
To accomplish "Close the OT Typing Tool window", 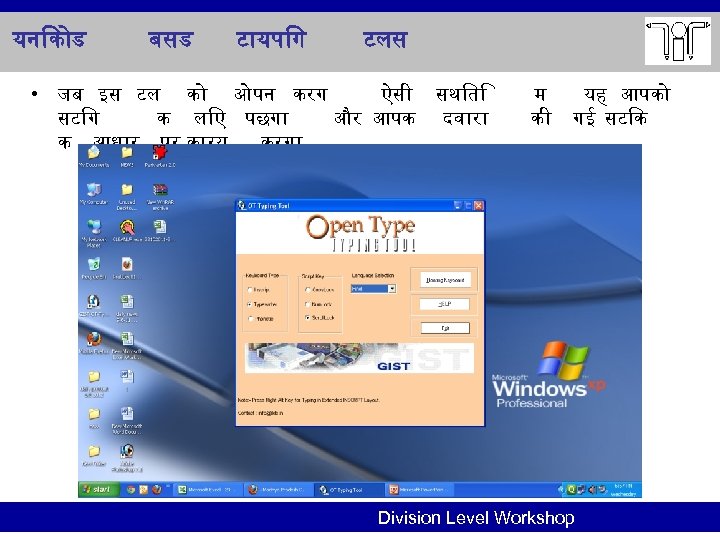I will coord(478,206).
